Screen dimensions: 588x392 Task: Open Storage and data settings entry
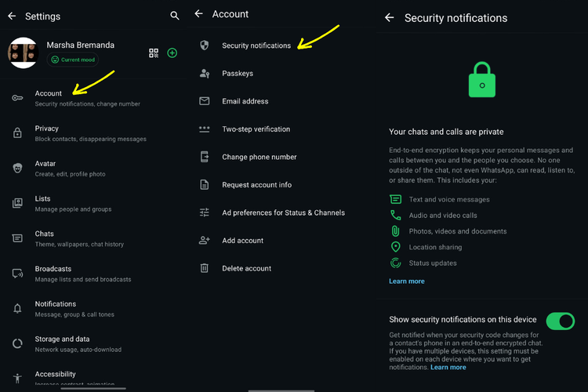coord(93,344)
